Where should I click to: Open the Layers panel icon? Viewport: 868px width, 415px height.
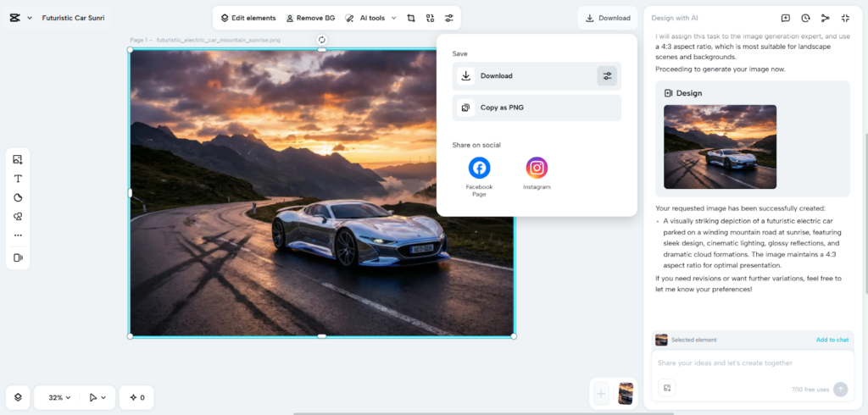pyautogui.click(x=18, y=396)
